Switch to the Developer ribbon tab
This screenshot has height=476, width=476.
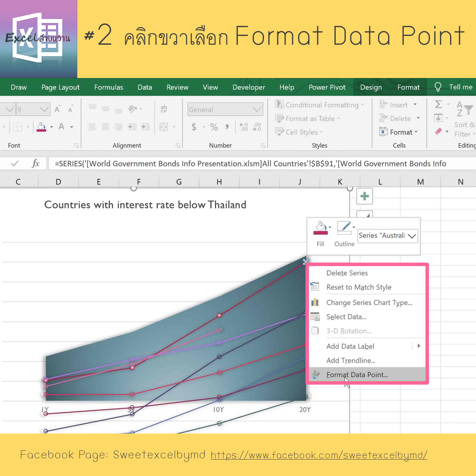[x=249, y=87]
